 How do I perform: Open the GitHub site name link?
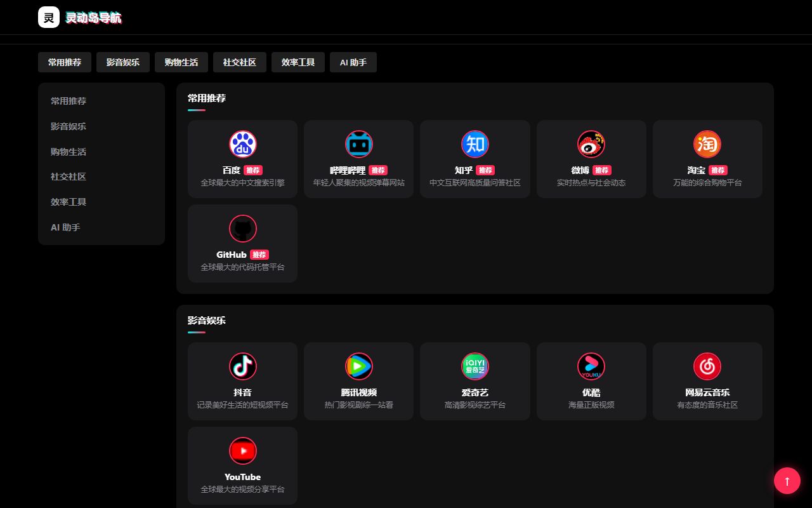[x=232, y=255]
